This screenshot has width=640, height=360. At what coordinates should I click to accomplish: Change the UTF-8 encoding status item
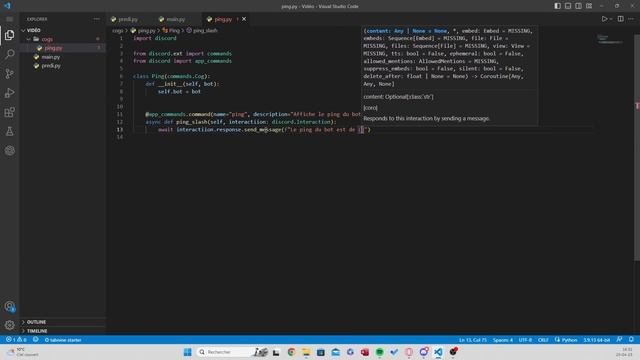pos(525,340)
